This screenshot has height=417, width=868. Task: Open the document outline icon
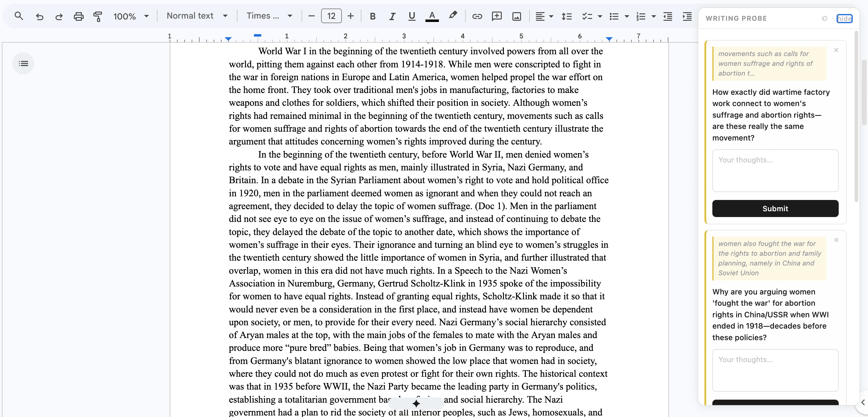(23, 63)
